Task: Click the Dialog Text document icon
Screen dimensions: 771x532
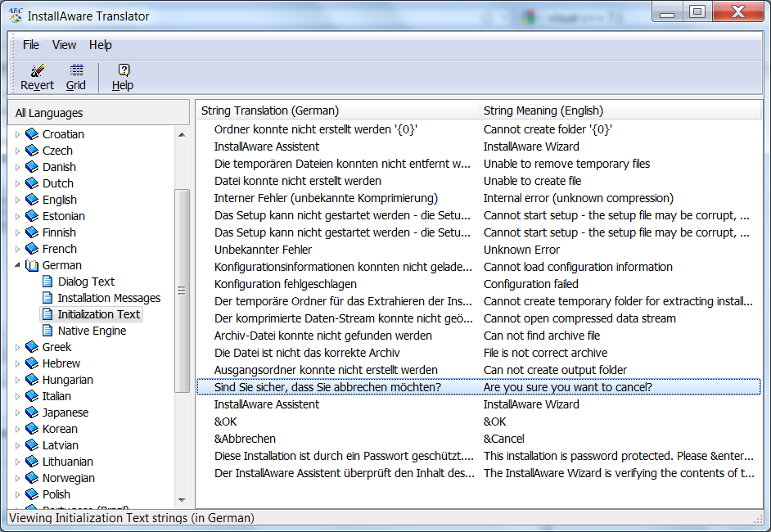Action: (47, 282)
